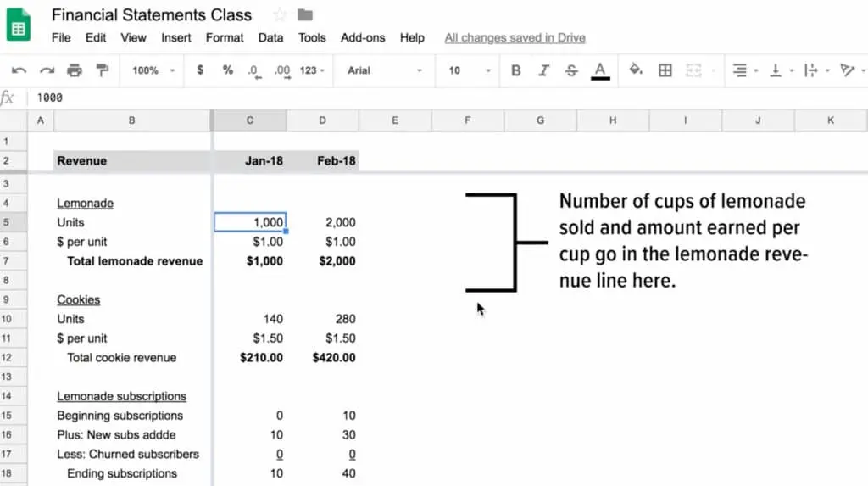Screen dimensions: 868x486
Task: Star the Financial Statements Class document
Action: (x=279, y=15)
